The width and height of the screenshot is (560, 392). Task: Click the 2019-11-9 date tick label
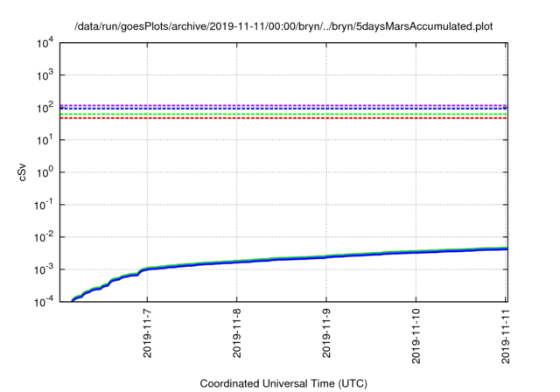(326, 333)
